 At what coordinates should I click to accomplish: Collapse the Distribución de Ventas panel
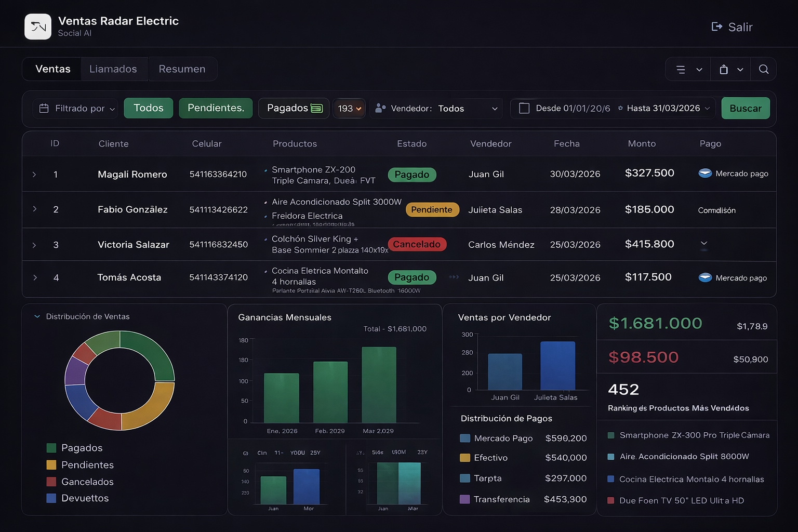point(37,316)
